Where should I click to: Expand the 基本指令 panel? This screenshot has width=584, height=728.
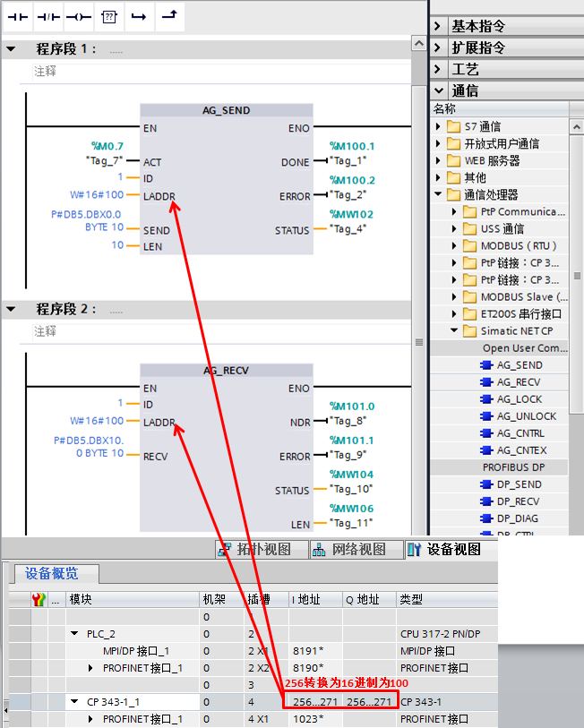(x=438, y=26)
